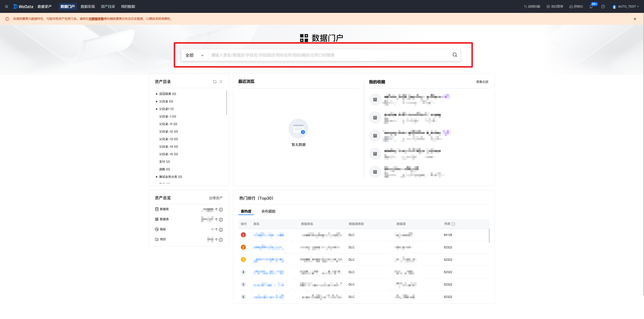
Task: Click the AUTO_TEST user avatar icon
Action: pyautogui.click(x=614, y=7)
